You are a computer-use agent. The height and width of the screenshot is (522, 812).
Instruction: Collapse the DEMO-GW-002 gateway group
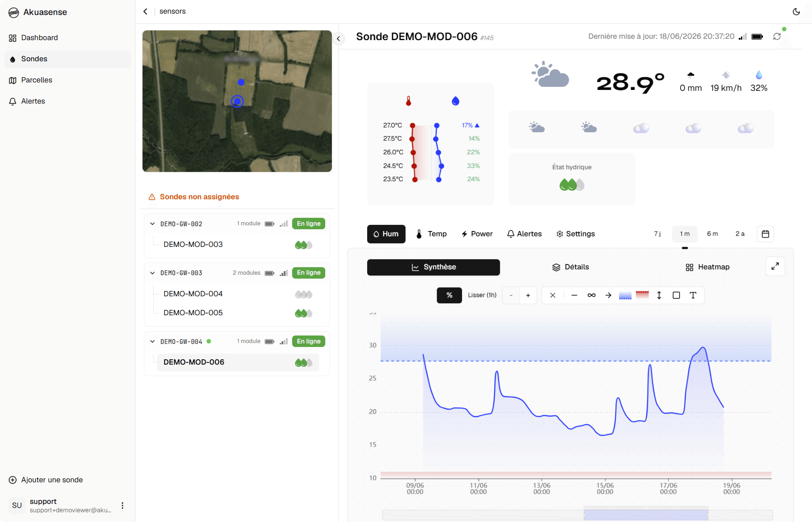[152, 224]
